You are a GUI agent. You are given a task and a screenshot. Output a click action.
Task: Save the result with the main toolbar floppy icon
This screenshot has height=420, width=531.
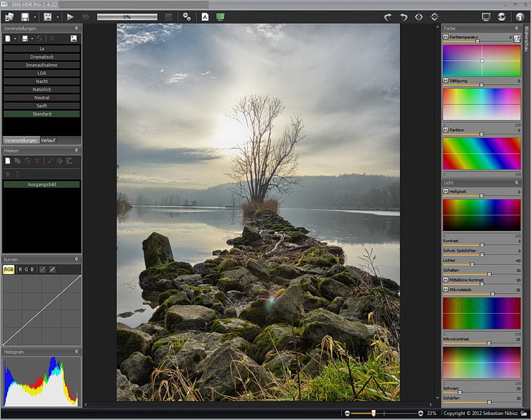pyautogui.click(x=25, y=17)
